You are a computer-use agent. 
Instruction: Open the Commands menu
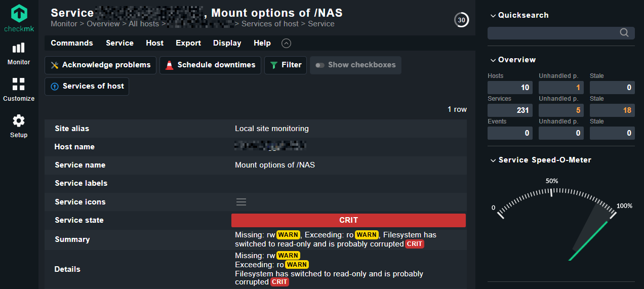coord(72,43)
